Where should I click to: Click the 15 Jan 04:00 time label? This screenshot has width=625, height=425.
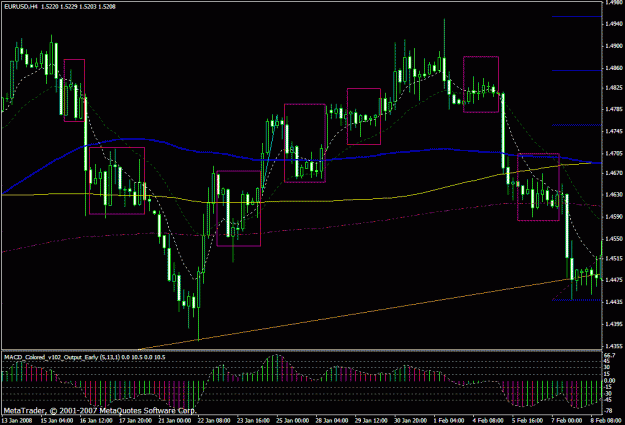click(x=57, y=420)
